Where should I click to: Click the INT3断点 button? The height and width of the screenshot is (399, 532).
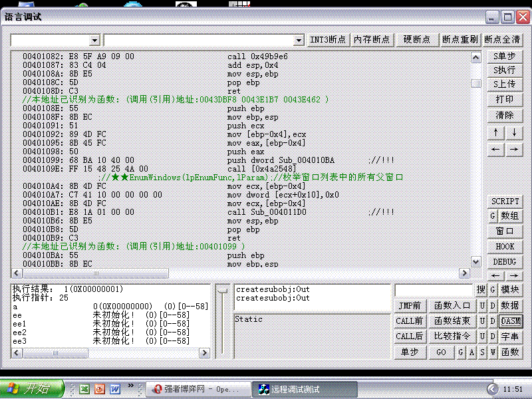tap(327, 40)
